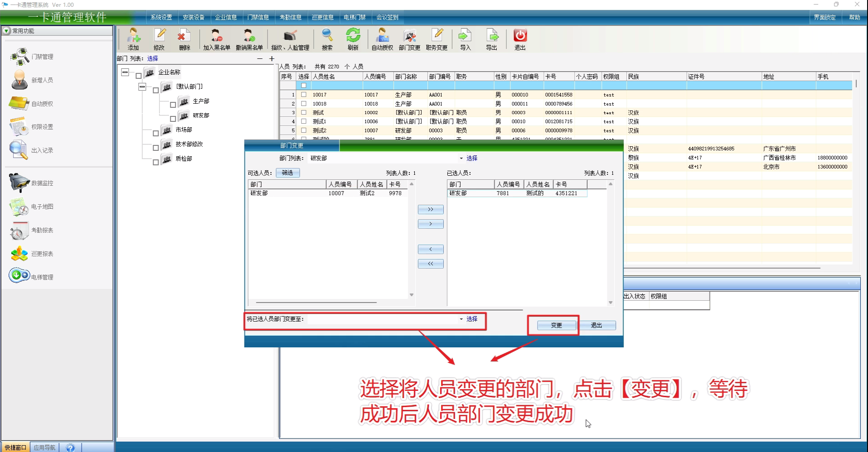Open the 将已选人员部门变更至 dropdown
This screenshot has height=452, width=868.
[461, 319]
